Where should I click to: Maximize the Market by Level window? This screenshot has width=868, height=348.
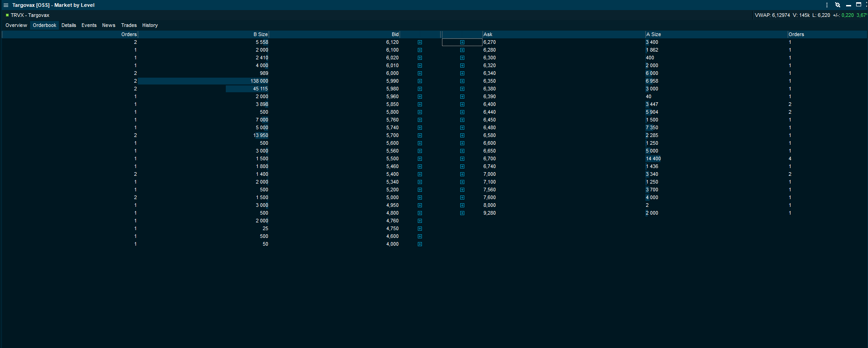(x=858, y=5)
